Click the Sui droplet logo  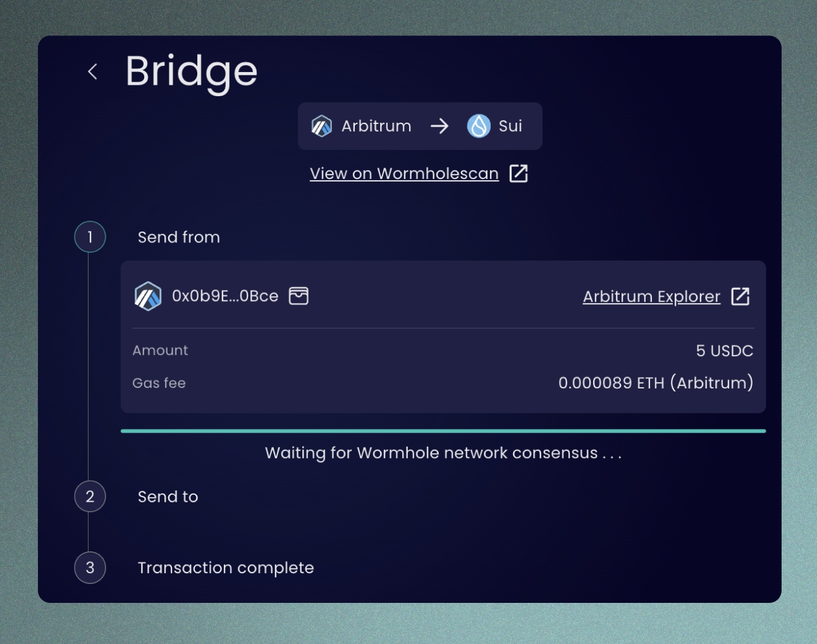pyautogui.click(x=479, y=126)
